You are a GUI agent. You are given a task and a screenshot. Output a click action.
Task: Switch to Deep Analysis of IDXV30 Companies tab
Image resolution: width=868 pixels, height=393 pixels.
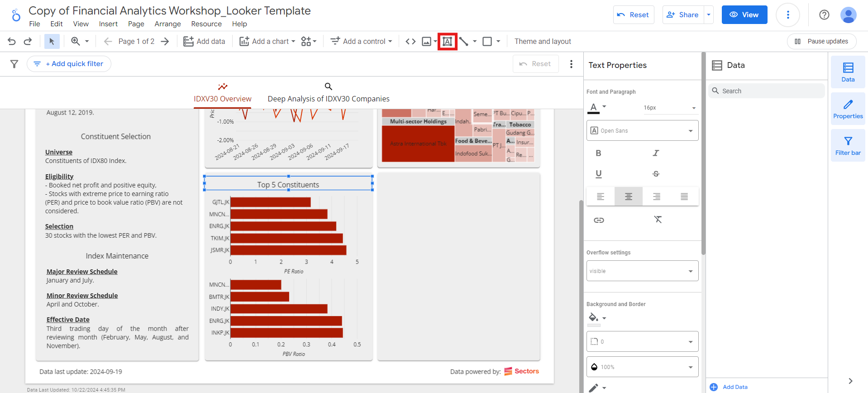[x=329, y=93]
